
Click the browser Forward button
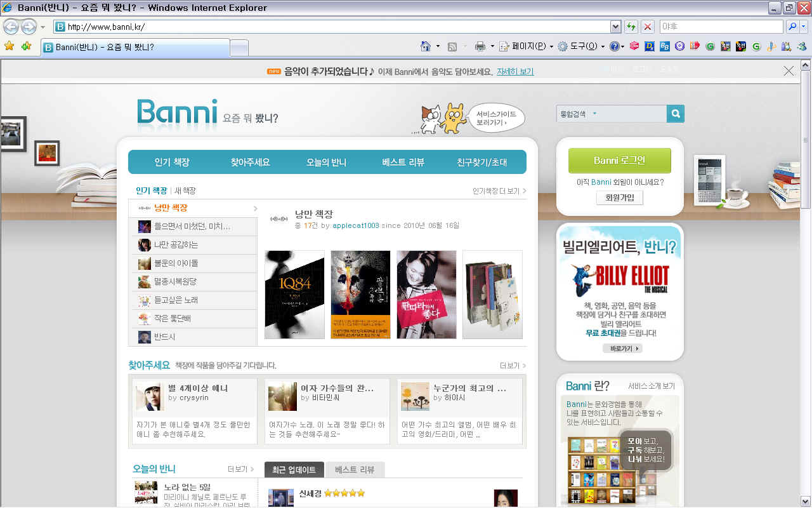pyautogui.click(x=29, y=27)
